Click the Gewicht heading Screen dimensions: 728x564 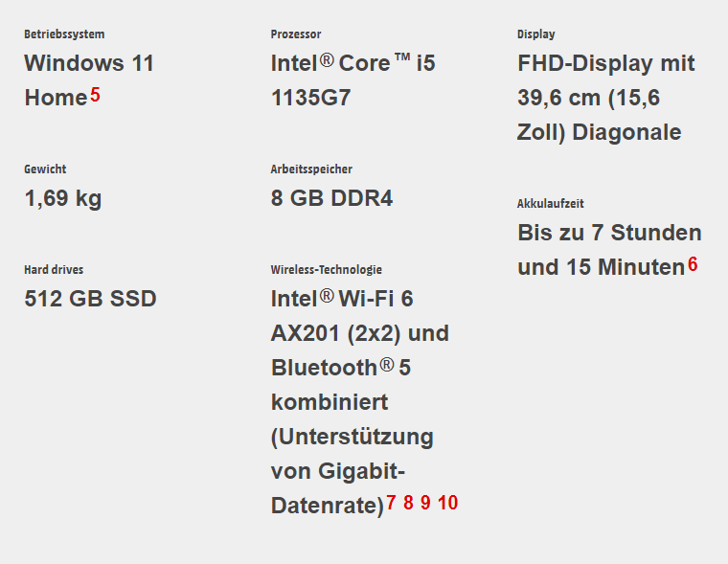coord(45,169)
